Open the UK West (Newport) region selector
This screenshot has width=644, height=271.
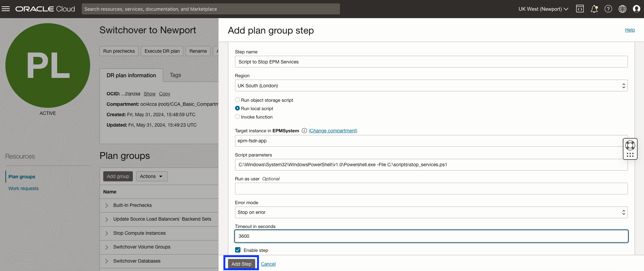(543, 9)
